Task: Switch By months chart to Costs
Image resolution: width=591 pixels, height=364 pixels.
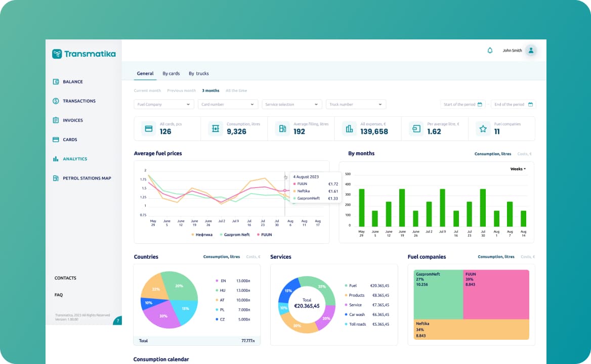Action: click(x=524, y=154)
